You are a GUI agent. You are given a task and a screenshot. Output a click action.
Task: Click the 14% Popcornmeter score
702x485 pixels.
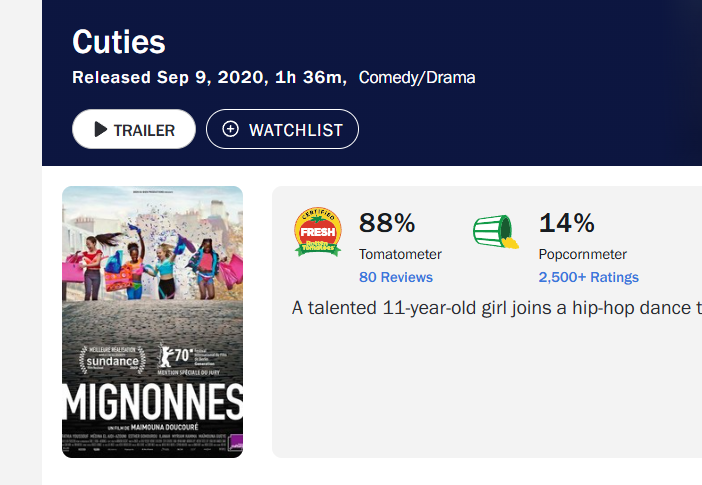567,222
